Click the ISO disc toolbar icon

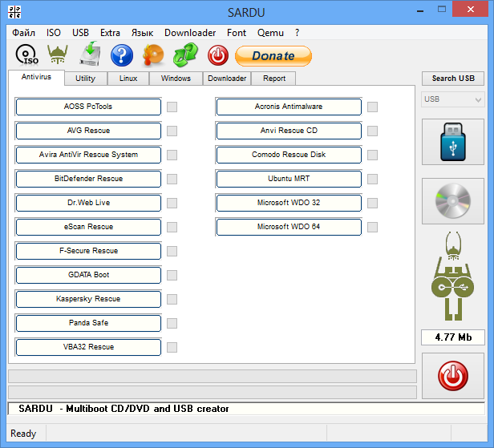[x=26, y=55]
